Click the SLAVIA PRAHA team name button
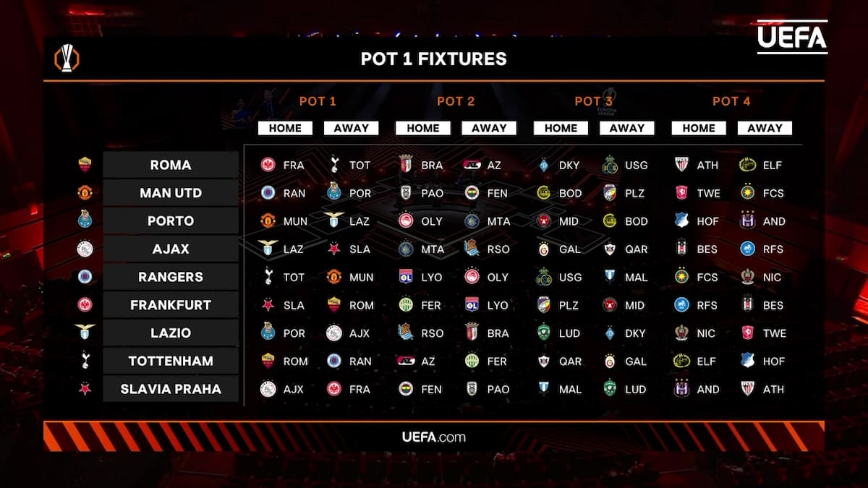 [171, 389]
